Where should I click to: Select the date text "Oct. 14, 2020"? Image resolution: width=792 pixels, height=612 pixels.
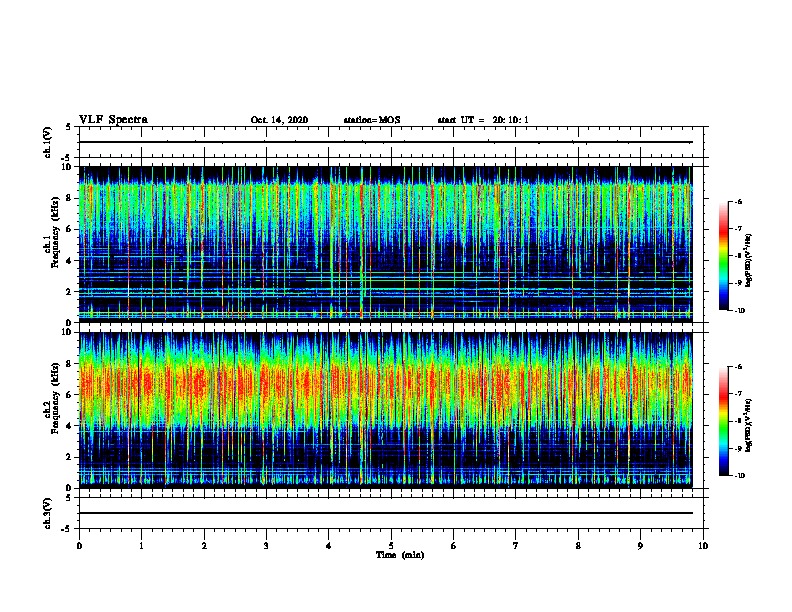[279, 120]
